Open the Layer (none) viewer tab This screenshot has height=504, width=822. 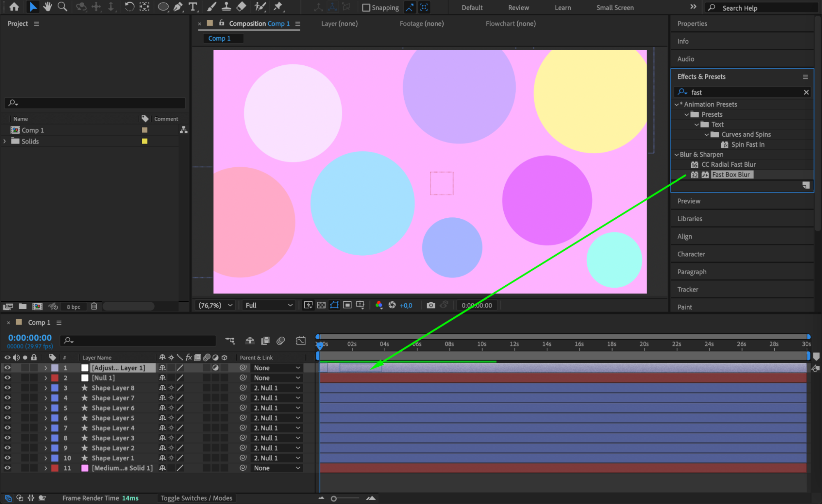pos(339,23)
